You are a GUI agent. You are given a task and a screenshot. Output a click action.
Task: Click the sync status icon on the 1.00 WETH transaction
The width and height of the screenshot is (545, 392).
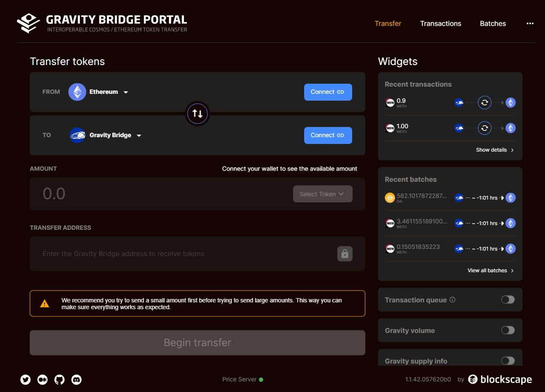(x=485, y=128)
